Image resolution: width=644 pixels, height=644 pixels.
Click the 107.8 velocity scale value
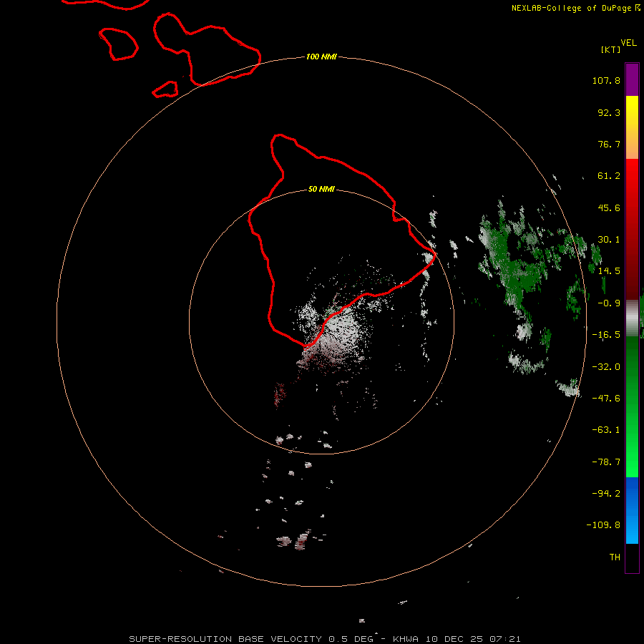606,80
